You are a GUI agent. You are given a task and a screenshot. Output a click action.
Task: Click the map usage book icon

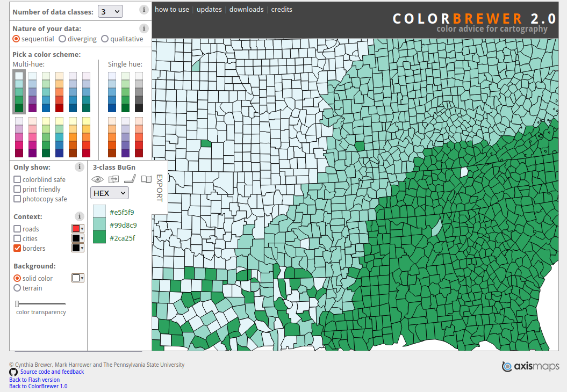pyautogui.click(x=146, y=179)
